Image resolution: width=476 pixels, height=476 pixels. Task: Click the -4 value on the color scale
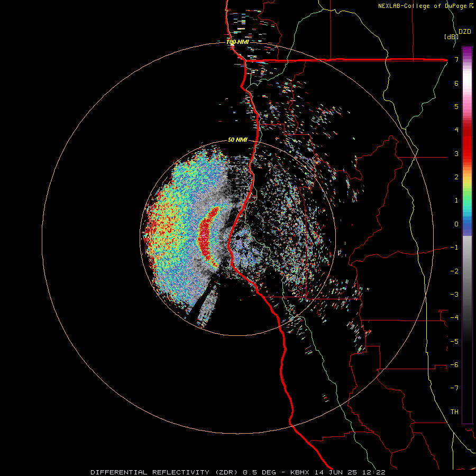454,318
